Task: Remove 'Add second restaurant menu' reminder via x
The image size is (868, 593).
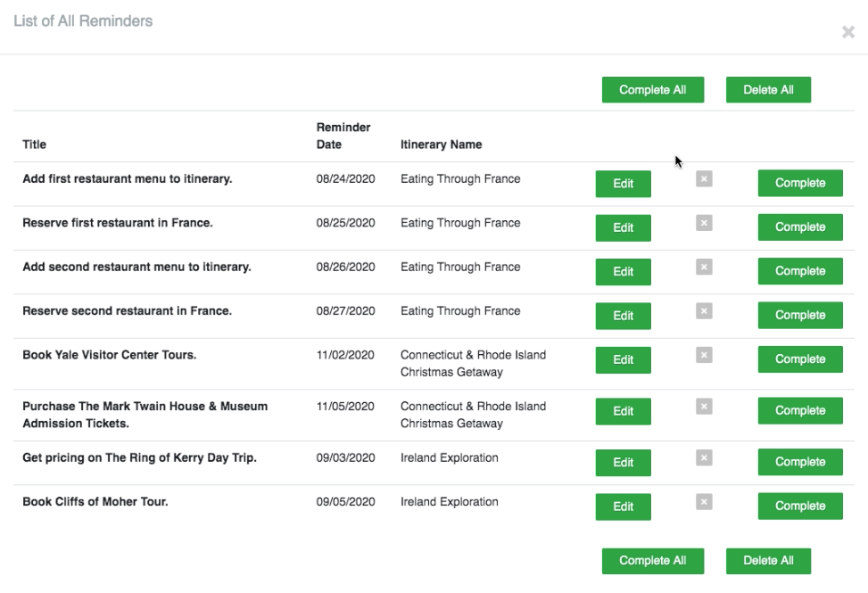Action: point(704,268)
